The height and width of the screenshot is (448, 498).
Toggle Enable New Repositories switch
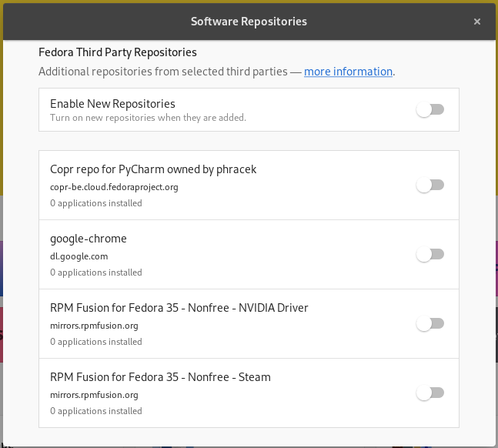tap(430, 109)
